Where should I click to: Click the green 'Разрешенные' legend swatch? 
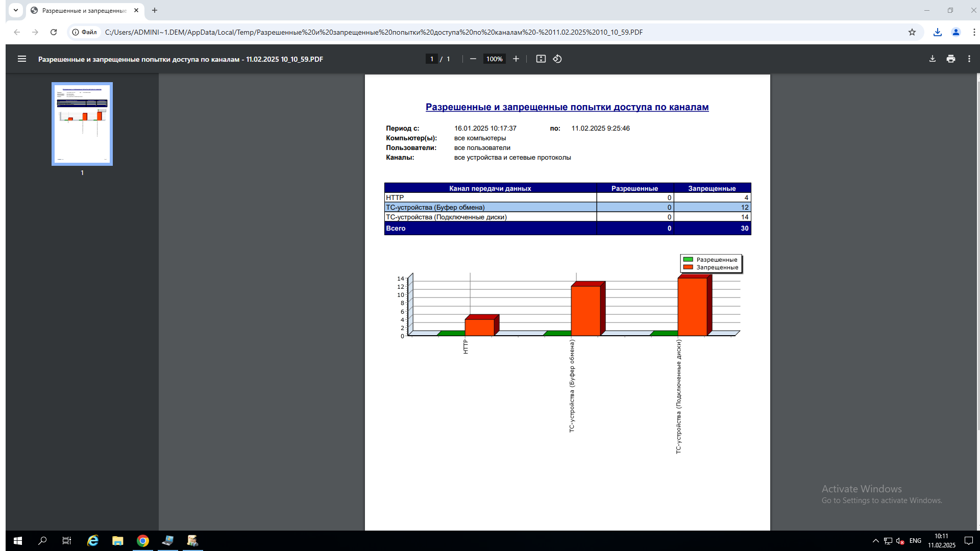(x=688, y=260)
